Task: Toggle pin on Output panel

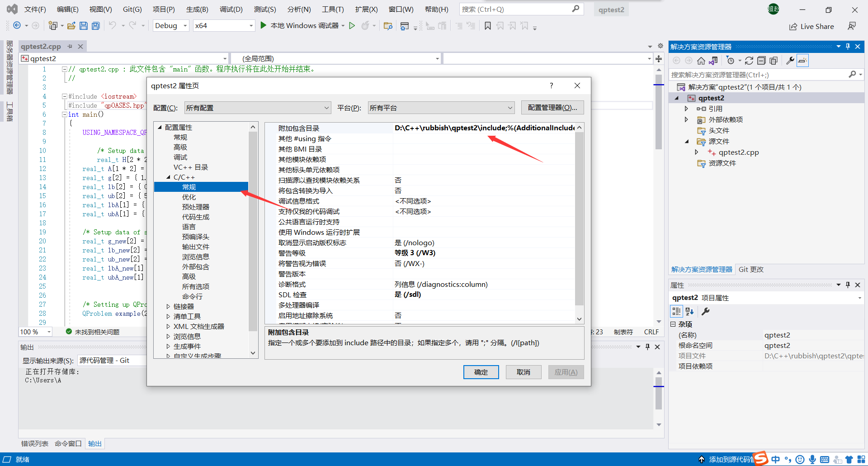Action: click(647, 347)
